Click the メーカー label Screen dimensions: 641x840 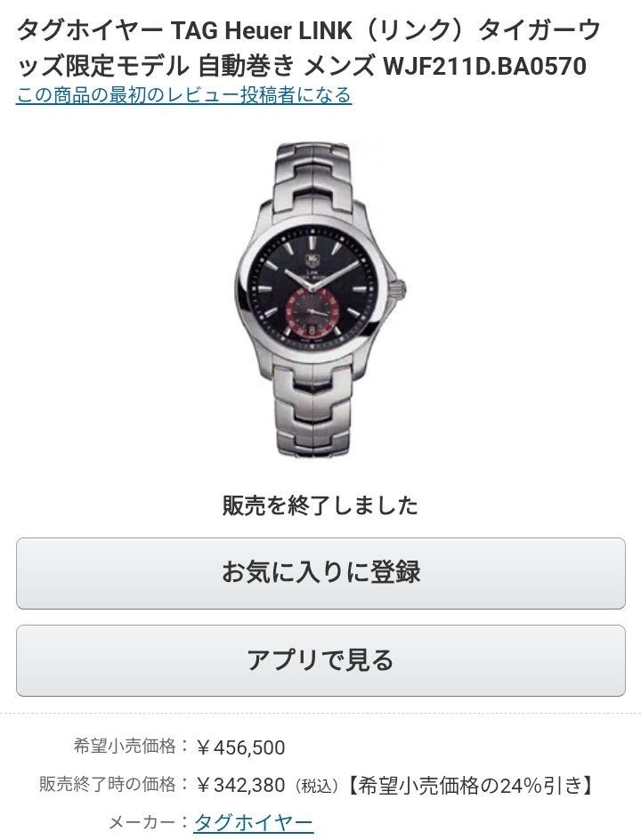click(142, 822)
